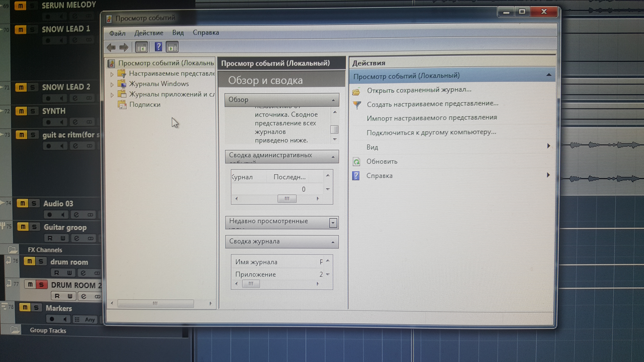Click show/hide action pane toolbar icon

tap(172, 47)
